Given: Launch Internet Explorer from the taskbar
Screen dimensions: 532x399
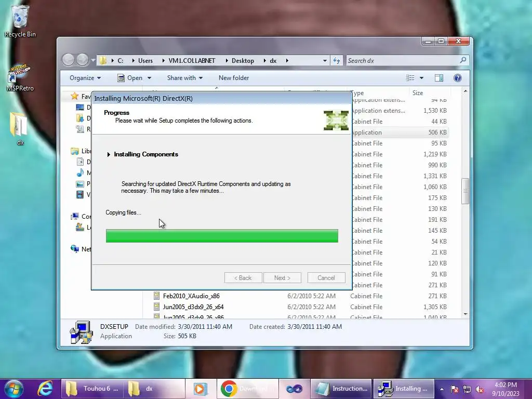Looking at the screenshot, I should pos(45,389).
